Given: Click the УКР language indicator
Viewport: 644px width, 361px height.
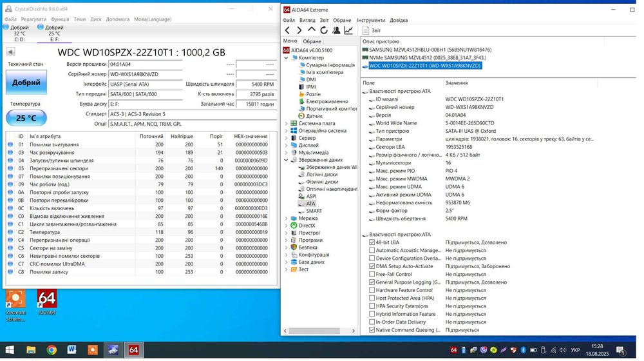Looking at the screenshot, I should click(575, 350).
